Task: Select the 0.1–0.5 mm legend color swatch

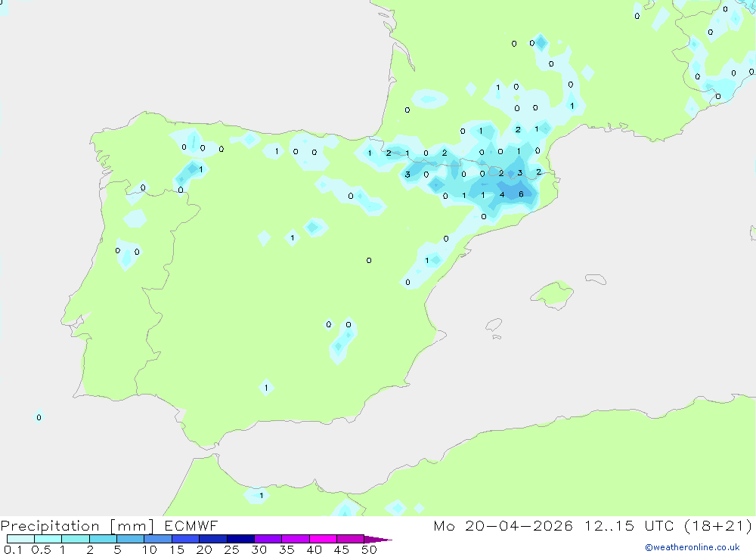Action: tap(20, 539)
